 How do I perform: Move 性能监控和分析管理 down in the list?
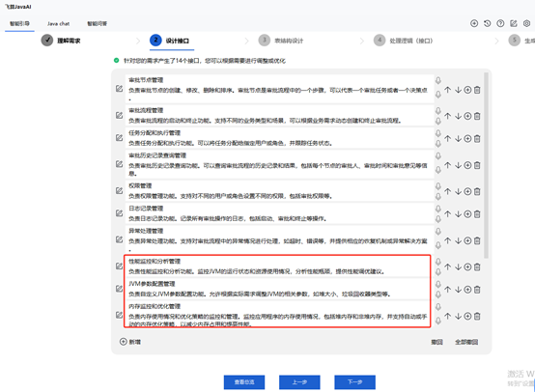pos(458,266)
